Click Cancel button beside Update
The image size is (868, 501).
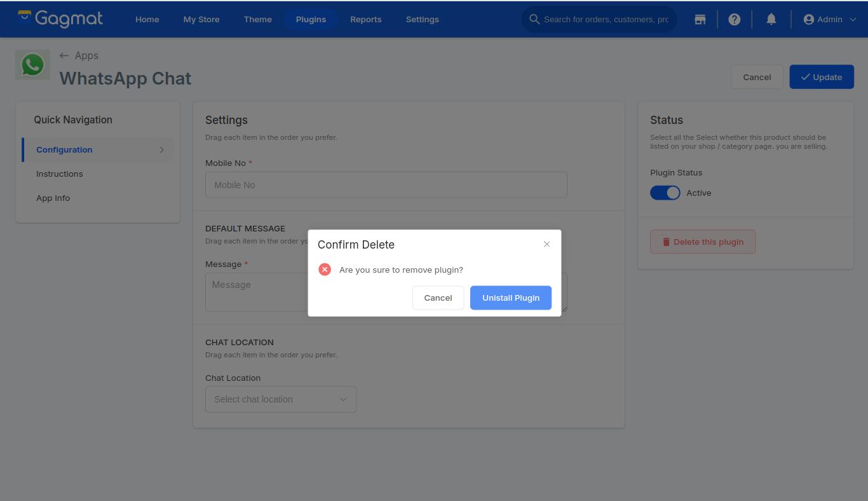pyautogui.click(x=757, y=77)
